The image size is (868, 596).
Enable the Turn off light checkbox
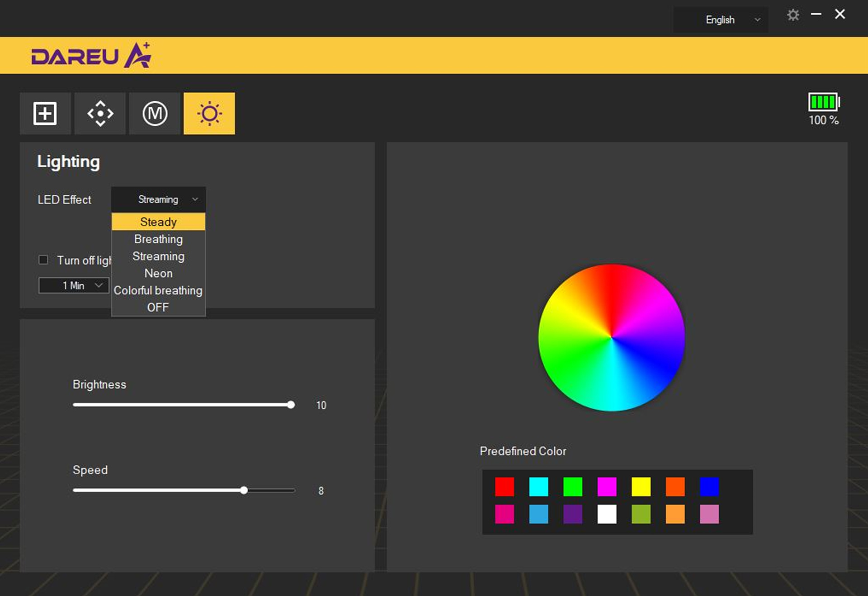pyautogui.click(x=43, y=260)
